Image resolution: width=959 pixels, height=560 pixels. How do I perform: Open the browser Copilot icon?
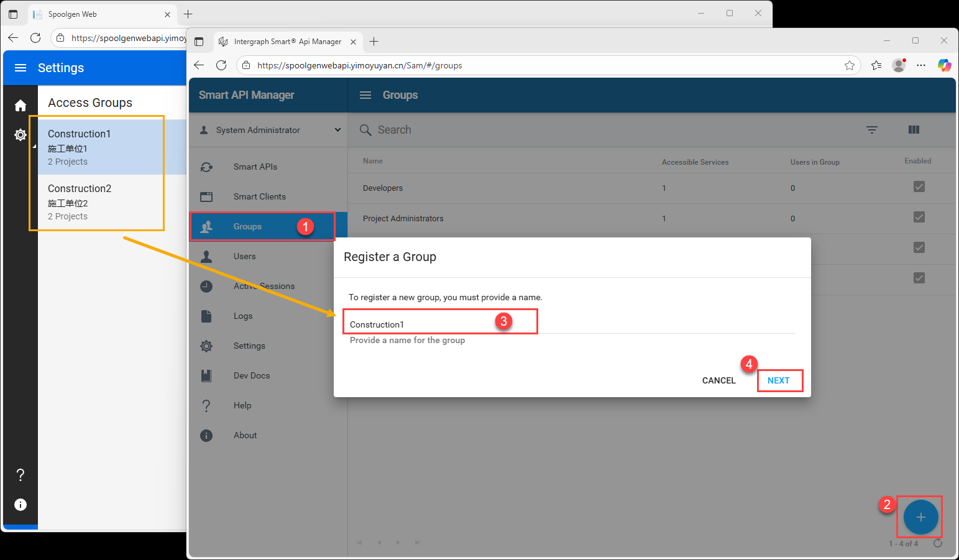click(x=944, y=65)
